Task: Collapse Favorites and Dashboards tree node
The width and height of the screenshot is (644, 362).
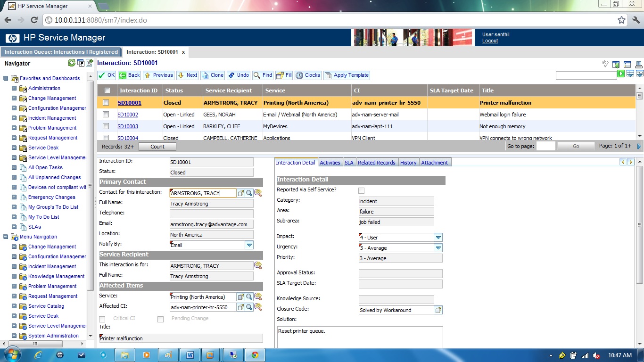Action: tap(5, 78)
